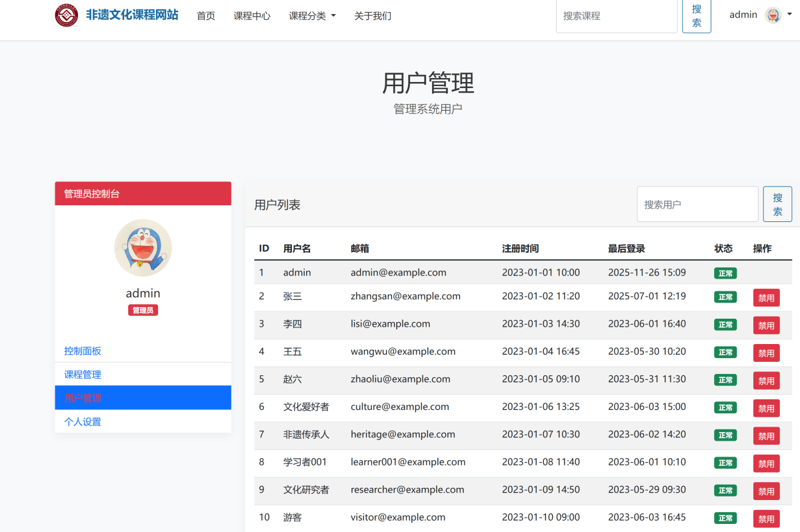Select 课程管理 in the admin sidebar
The width and height of the screenshot is (800, 532).
click(x=83, y=375)
